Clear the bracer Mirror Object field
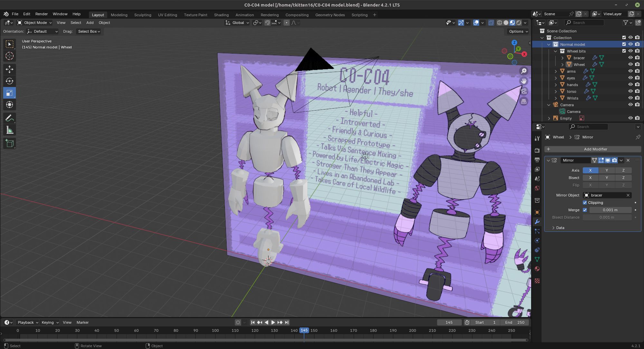The width and height of the screenshot is (644, 349). (628, 195)
